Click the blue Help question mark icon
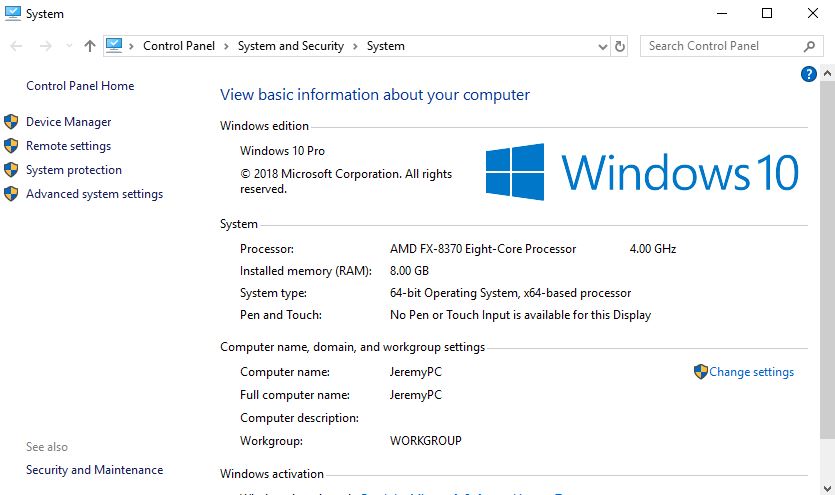The height and width of the screenshot is (495, 835). click(x=809, y=74)
